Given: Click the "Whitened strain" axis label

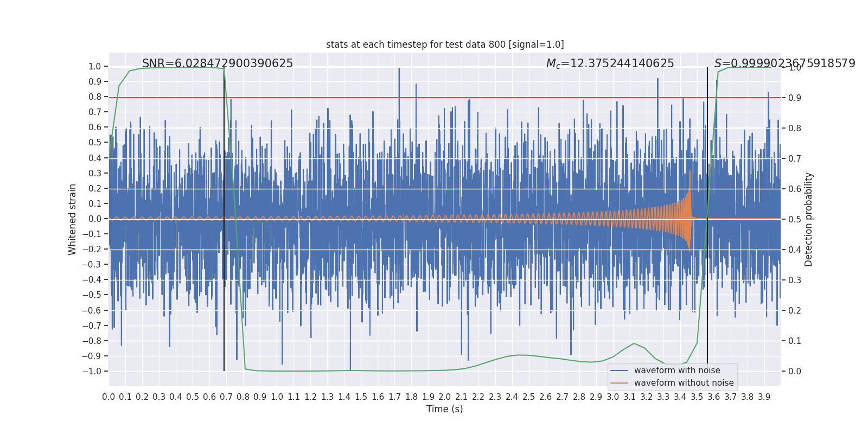Looking at the screenshot, I should click(73, 219).
